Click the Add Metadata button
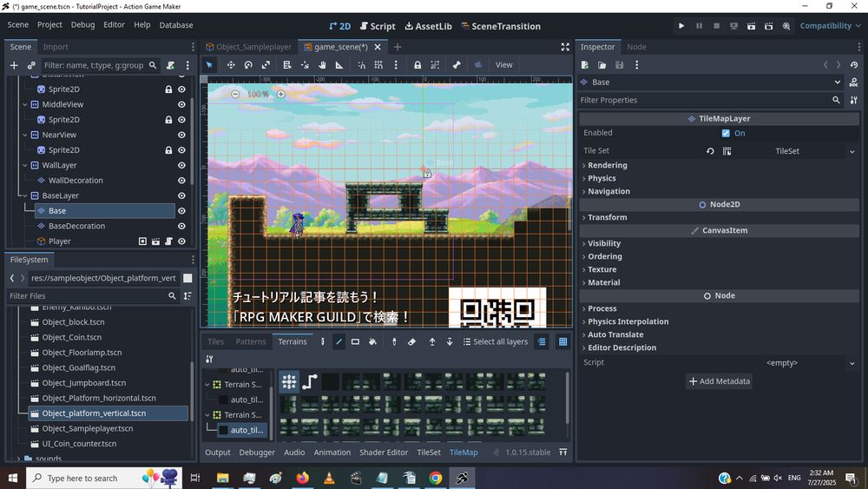This screenshot has width=868, height=489. pos(719,381)
